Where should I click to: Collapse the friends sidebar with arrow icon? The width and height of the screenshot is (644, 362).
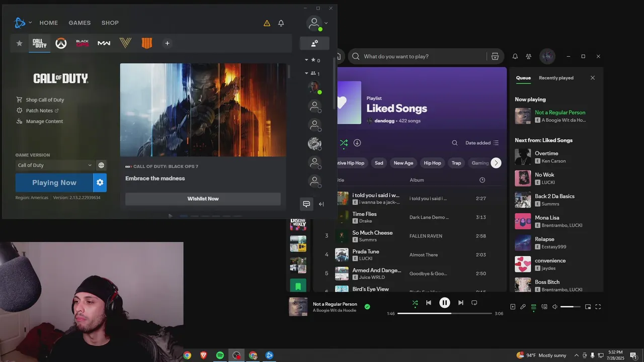tap(321, 204)
